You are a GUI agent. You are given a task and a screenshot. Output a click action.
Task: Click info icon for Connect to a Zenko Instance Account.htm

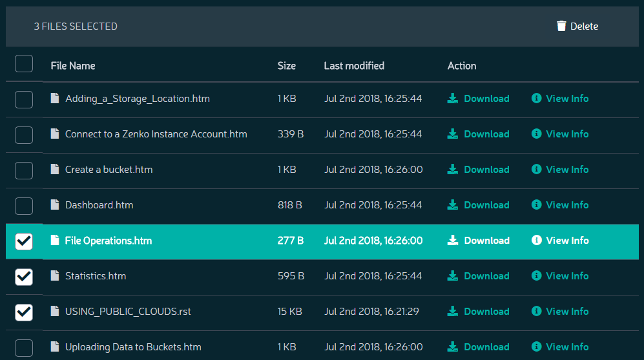536,134
